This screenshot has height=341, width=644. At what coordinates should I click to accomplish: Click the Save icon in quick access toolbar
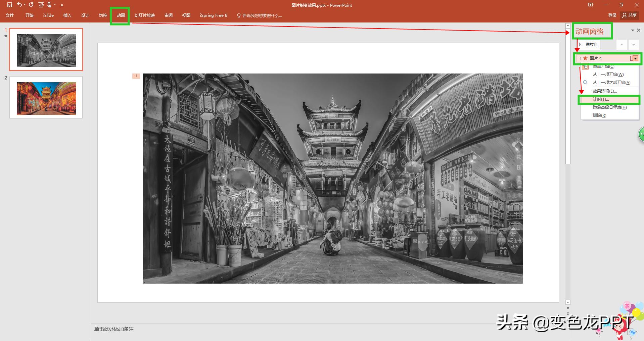[x=9, y=5]
